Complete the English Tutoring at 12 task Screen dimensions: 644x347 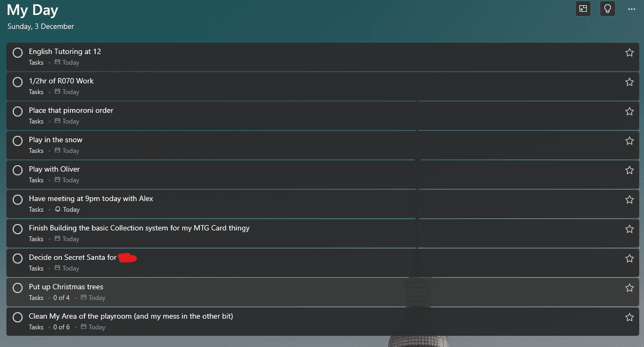coord(18,52)
